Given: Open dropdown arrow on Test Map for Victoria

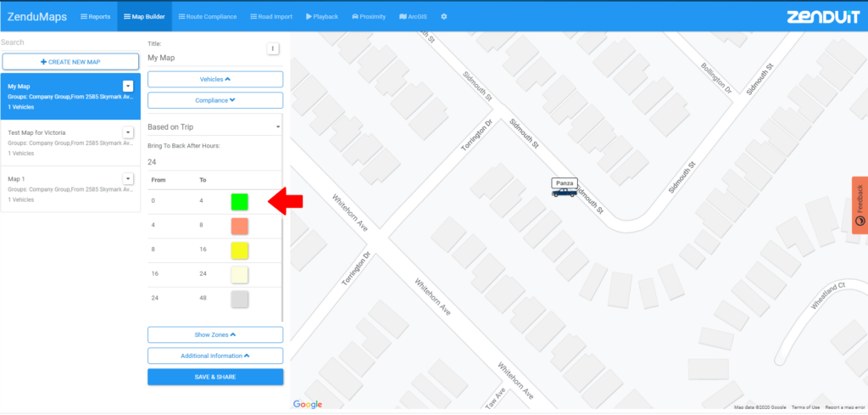Looking at the screenshot, I should [x=128, y=132].
